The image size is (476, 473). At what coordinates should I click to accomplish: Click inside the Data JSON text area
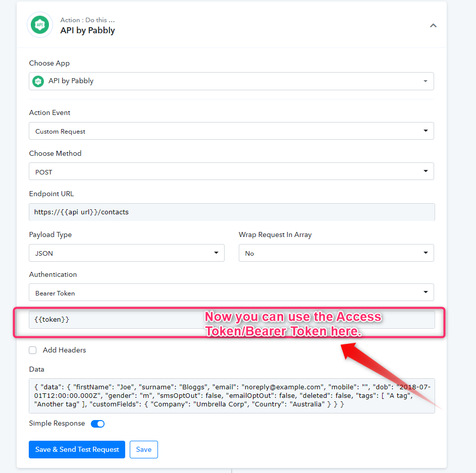(x=232, y=396)
